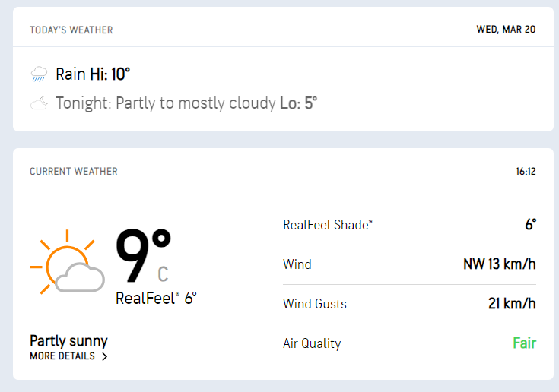Click the green Fair air quality value
Screen dimensions: 559x392
[524, 343]
